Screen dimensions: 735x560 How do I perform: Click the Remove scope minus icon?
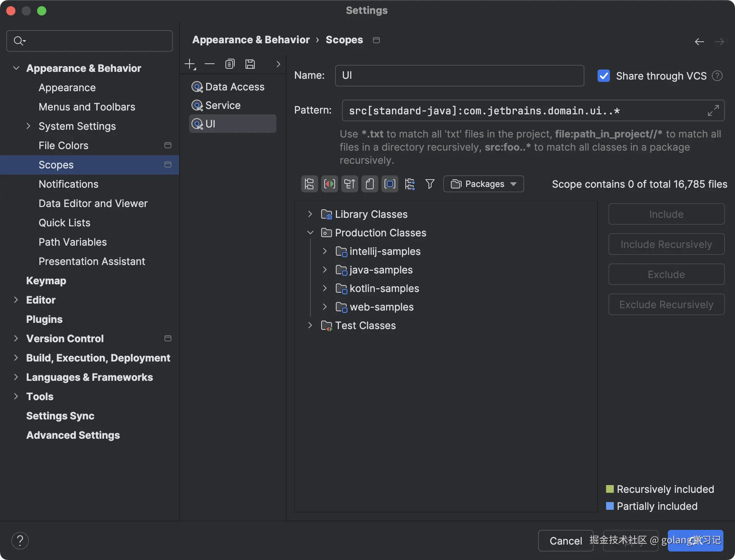[x=210, y=64]
